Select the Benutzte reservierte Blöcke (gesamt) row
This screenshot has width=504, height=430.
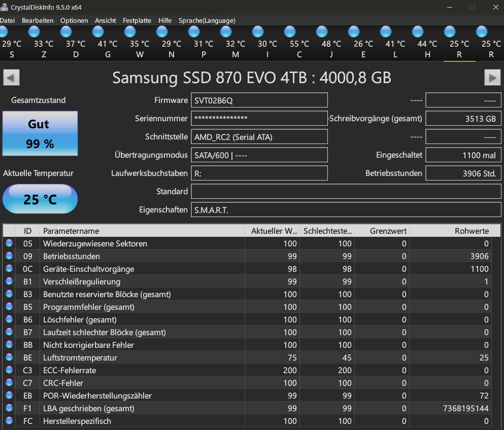point(248,295)
